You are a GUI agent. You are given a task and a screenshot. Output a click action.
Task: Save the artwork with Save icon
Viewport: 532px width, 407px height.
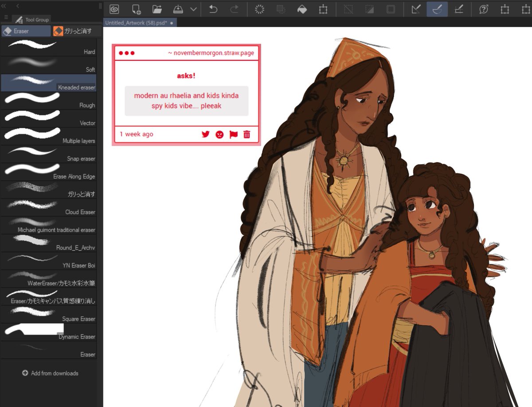(x=178, y=9)
